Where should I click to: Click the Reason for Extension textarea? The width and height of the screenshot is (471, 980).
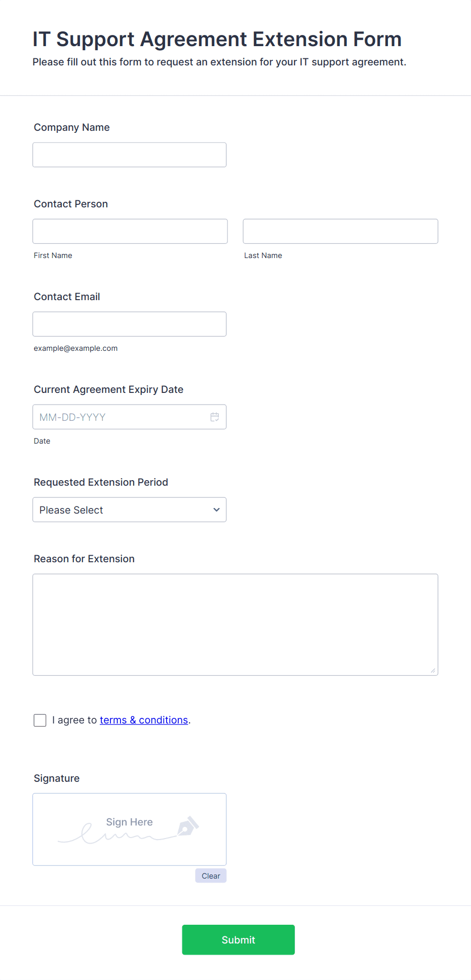tap(235, 625)
